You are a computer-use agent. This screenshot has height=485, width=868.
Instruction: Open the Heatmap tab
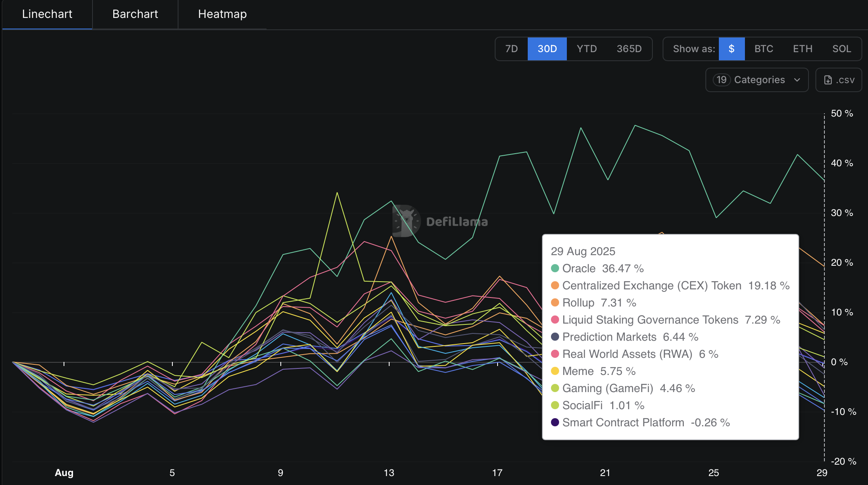[x=222, y=14]
